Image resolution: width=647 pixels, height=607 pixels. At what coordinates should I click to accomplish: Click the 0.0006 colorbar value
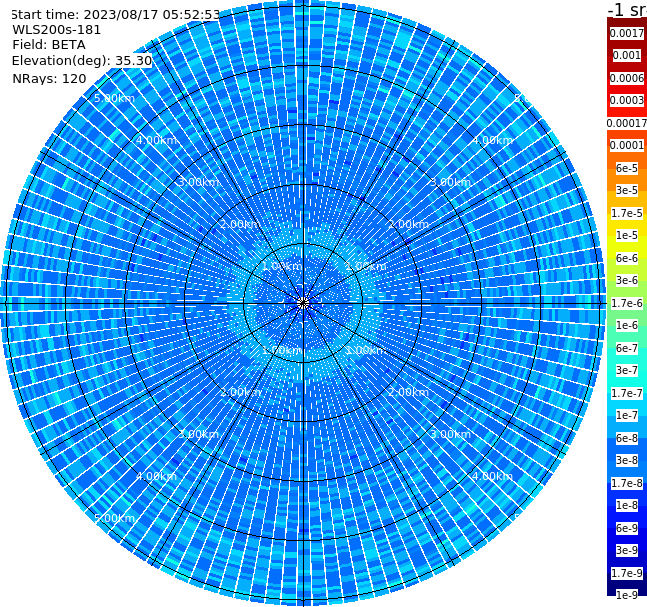627,78
